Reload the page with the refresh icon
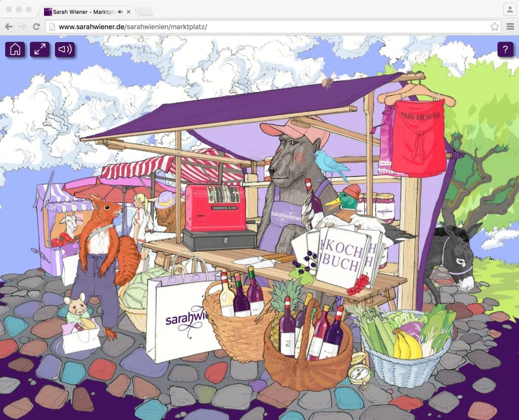 [x=36, y=26]
